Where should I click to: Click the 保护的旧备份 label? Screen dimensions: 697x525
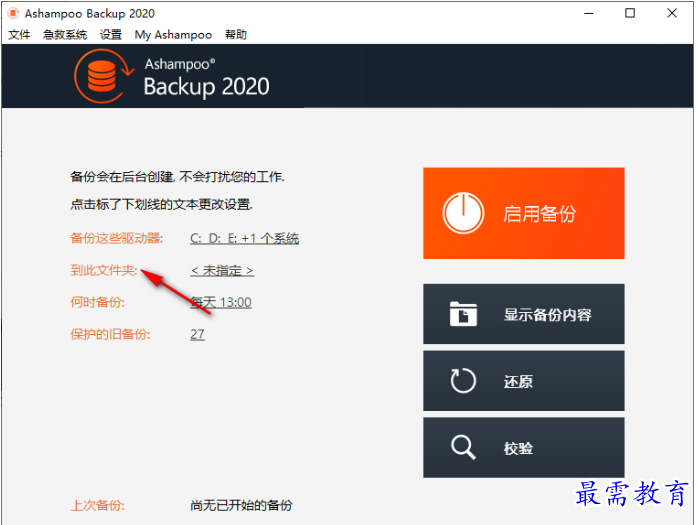click(110, 334)
